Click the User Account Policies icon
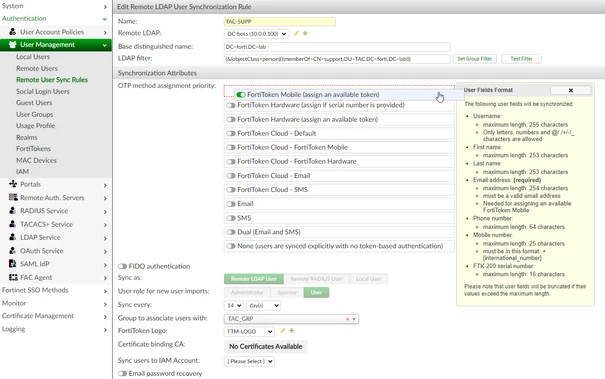This screenshot has width=605, height=379. coord(13,32)
